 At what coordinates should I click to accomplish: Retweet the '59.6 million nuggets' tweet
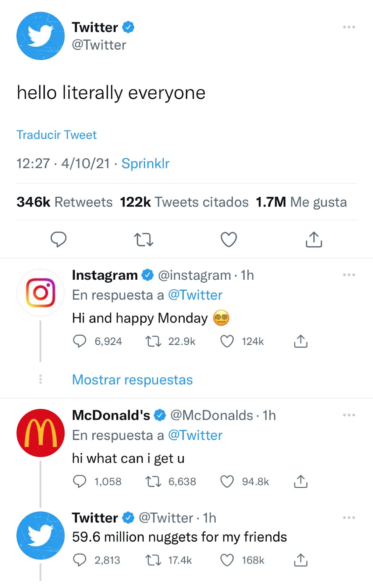click(153, 560)
